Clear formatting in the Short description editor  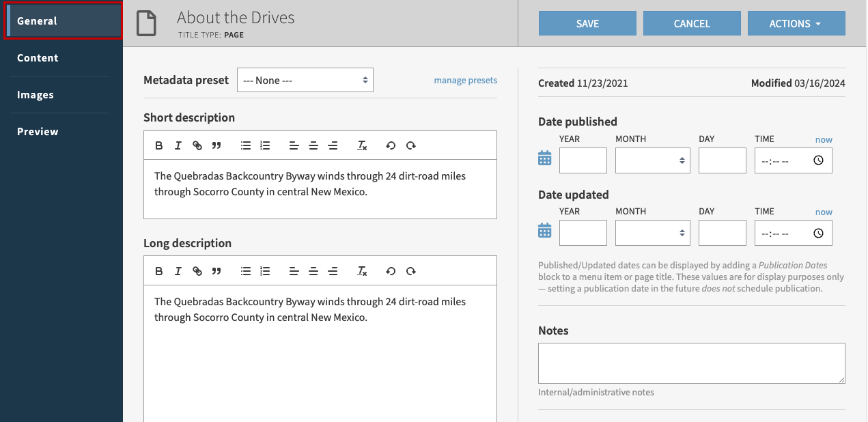click(362, 145)
